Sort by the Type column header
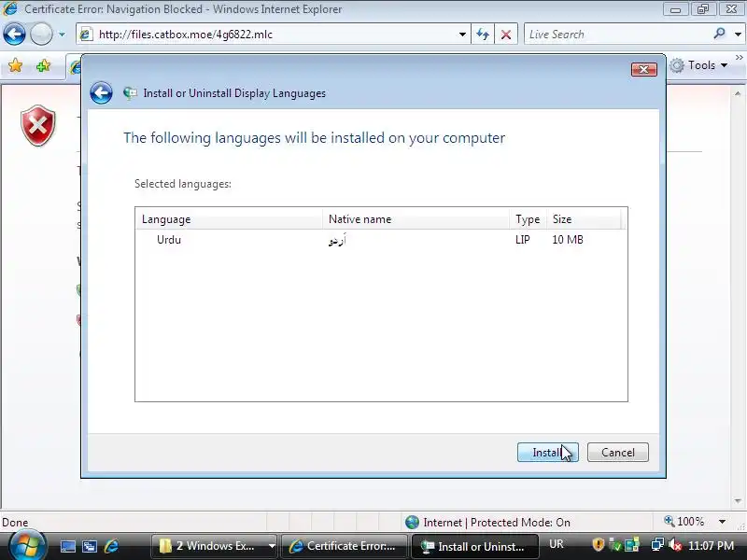Viewport: 747px width, 560px height. tap(528, 219)
